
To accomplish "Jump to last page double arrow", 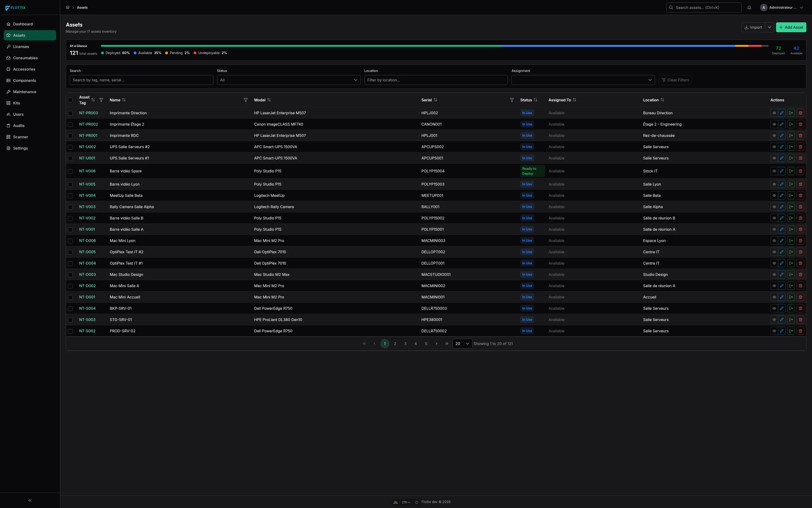I will coord(447,344).
